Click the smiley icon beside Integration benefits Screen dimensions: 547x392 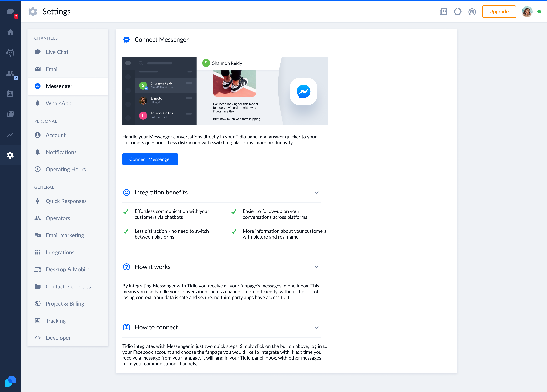point(126,192)
